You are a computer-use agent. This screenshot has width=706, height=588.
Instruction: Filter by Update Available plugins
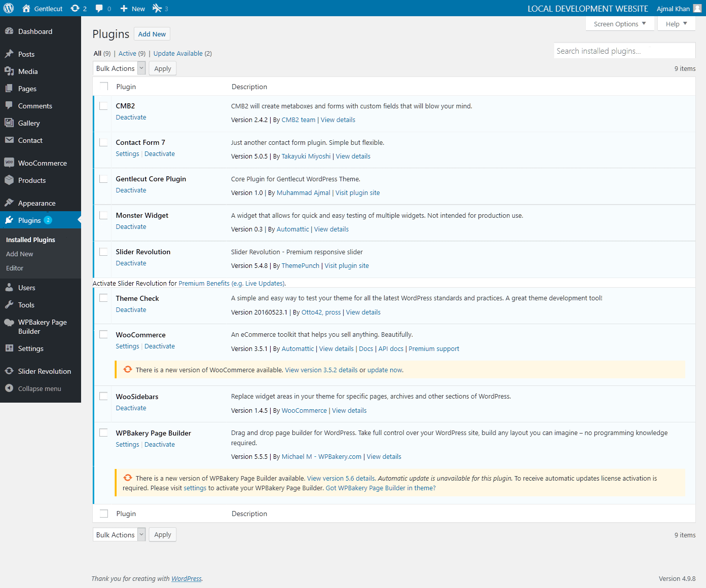[x=178, y=54]
